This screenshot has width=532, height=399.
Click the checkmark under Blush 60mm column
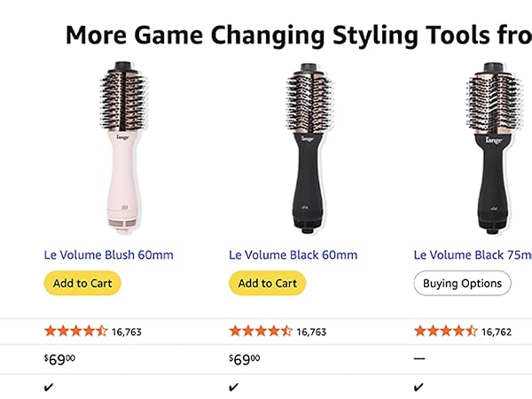49,387
